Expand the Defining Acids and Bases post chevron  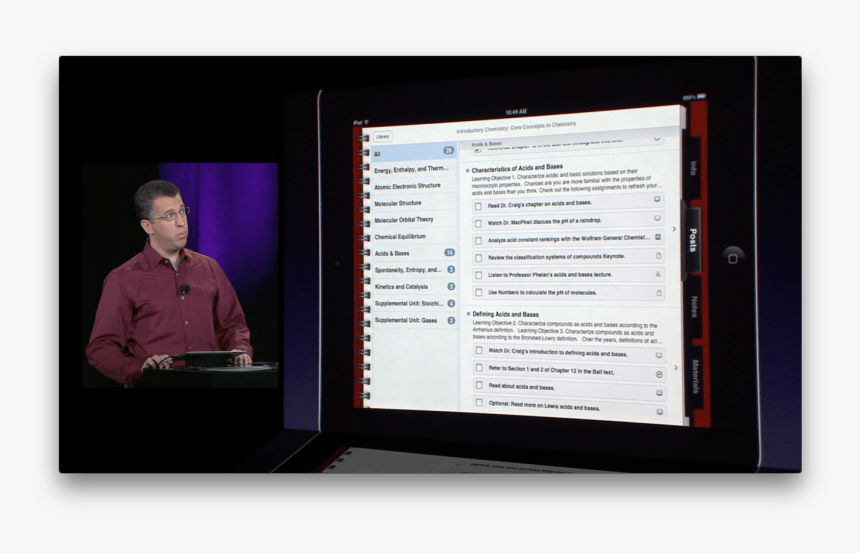[676, 368]
